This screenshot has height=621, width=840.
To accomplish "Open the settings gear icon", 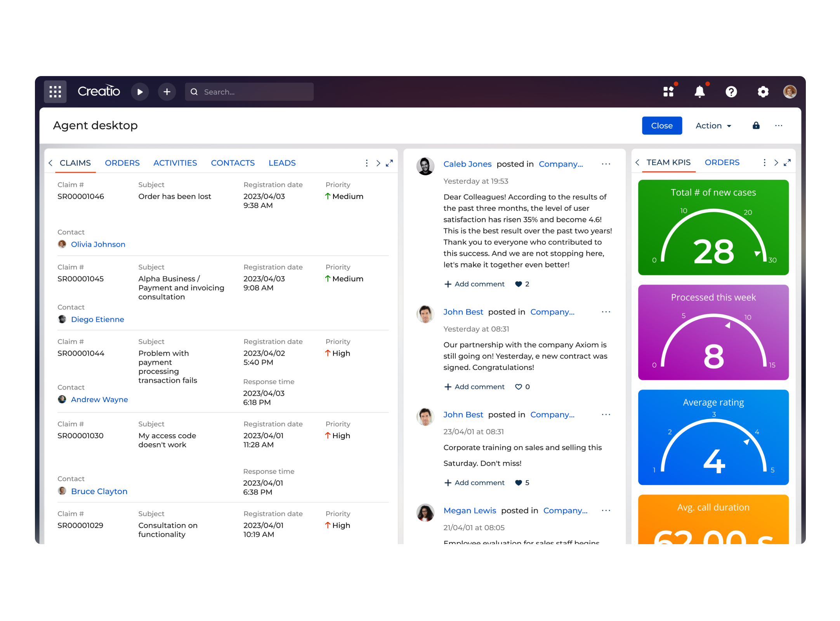I will click(x=762, y=91).
